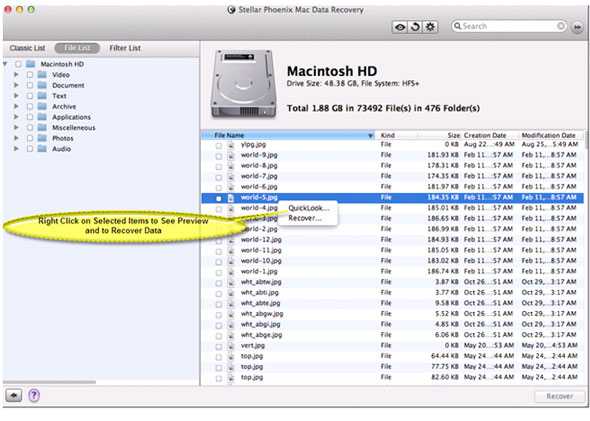590x421 pixels.
Task: Click the file icon of wht_abtw.jpg
Action: pos(231,283)
